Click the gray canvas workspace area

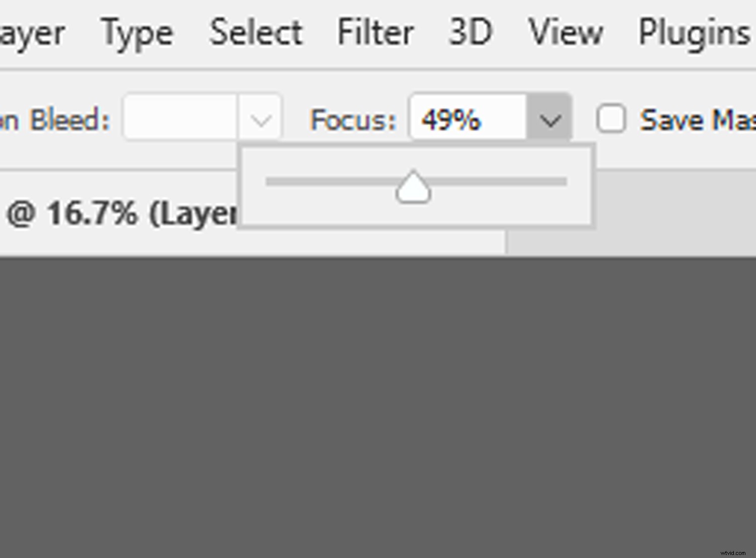378,403
